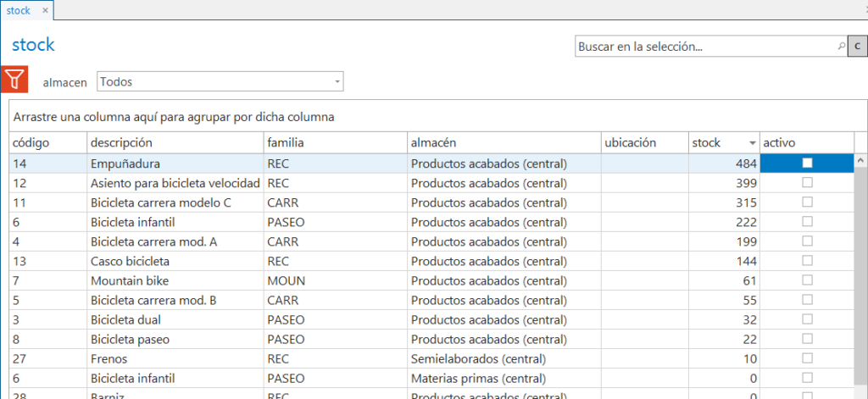Close the stock tab
The image size is (868, 399).
click(x=46, y=10)
